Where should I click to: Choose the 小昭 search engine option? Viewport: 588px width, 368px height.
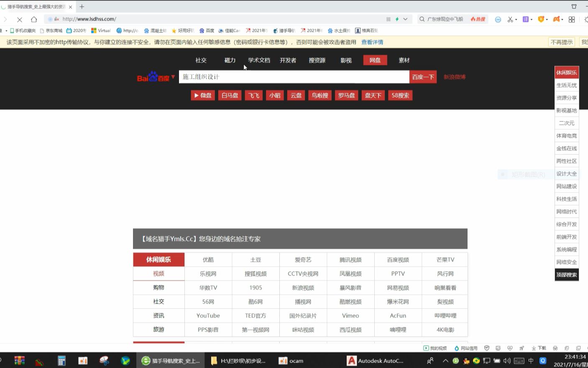point(275,95)
